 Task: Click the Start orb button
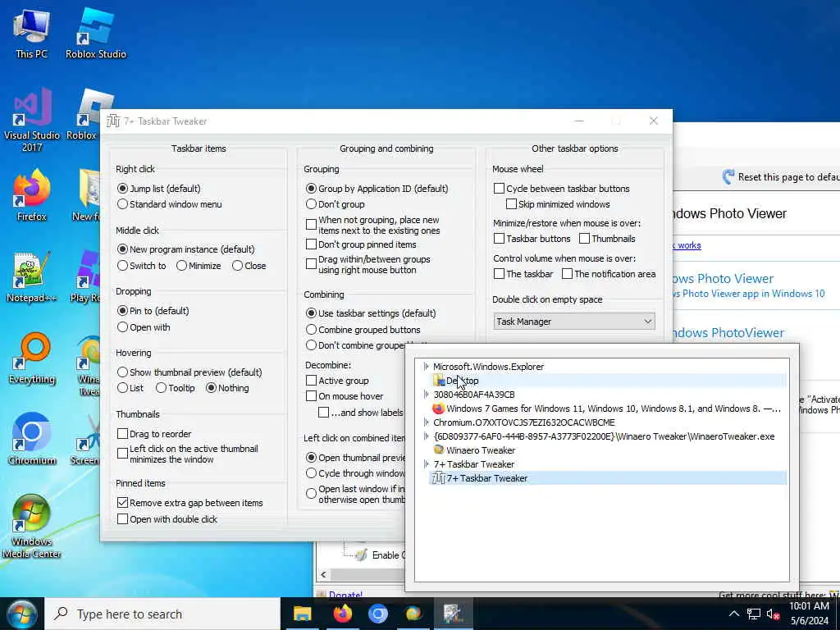click(21, 614)
